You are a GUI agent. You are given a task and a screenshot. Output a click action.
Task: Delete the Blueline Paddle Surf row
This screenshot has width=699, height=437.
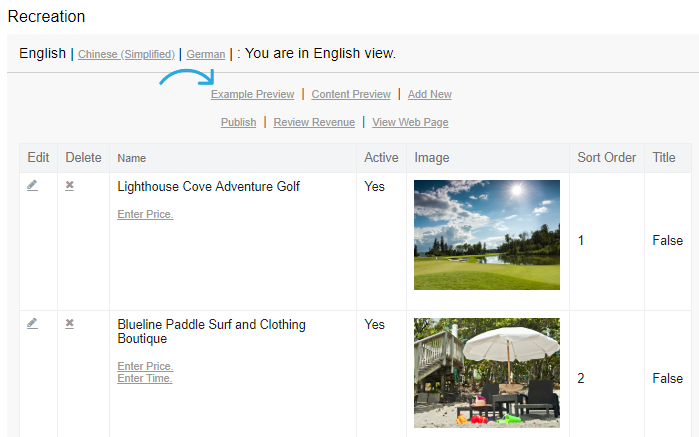pyautogui.click(x=70, y=323)
